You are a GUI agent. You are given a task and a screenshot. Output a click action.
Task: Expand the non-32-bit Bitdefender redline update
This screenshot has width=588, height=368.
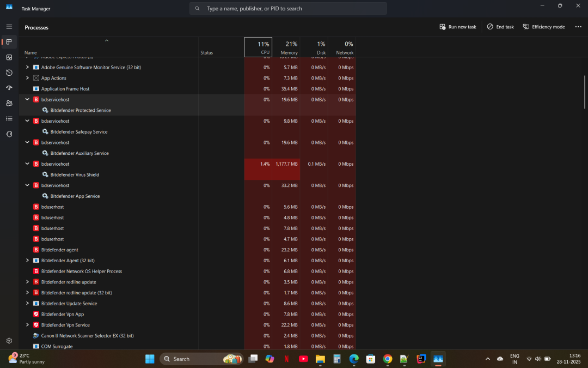(27, 282)
